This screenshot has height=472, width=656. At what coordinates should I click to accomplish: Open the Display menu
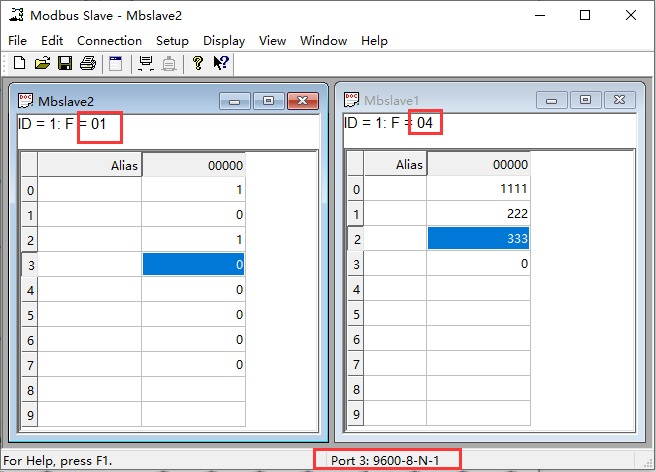[224, 41]
